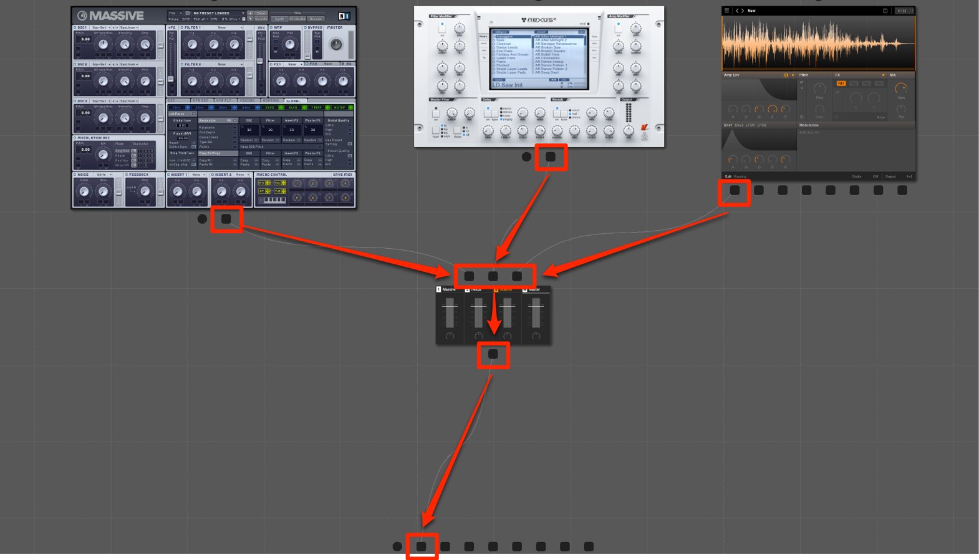Click Massive's round MIDI port below the plugin
979x560 pixels.
[202, 219]
